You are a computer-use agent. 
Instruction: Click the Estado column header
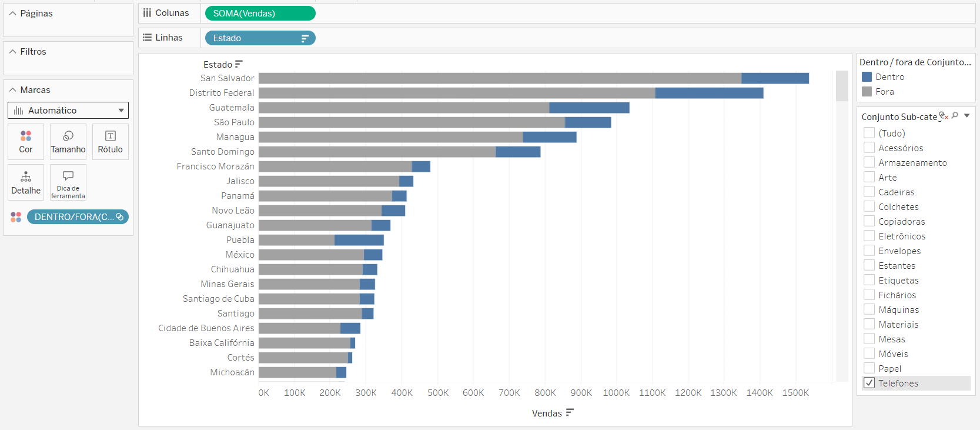(218, 65)
